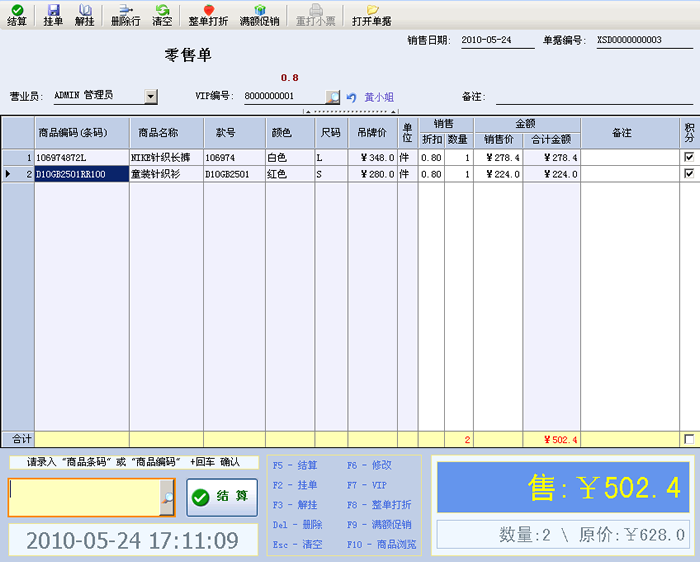Screen dimensions: 700x562
Task: Click the 重打小票 reprint receipt icon
Action: 316,15
